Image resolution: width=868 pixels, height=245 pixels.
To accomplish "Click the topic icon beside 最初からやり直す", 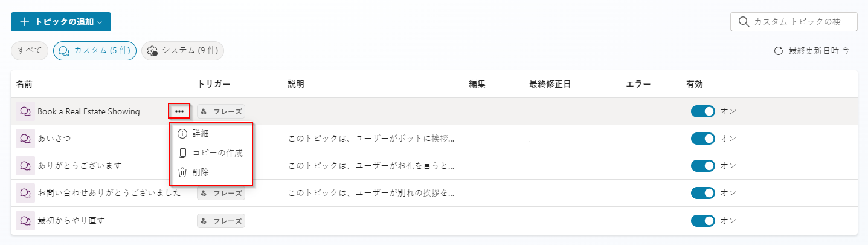I will click(25, 221).
